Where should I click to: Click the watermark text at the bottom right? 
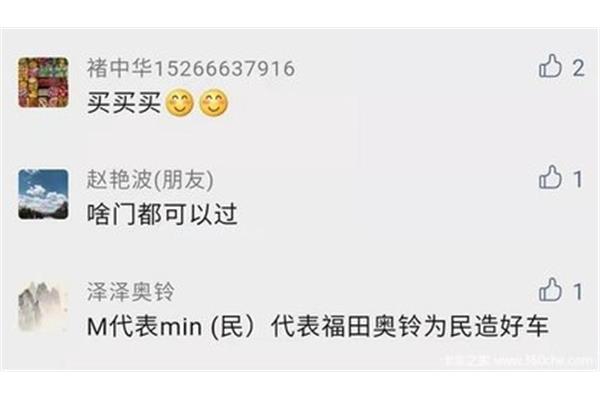point(518,360)
